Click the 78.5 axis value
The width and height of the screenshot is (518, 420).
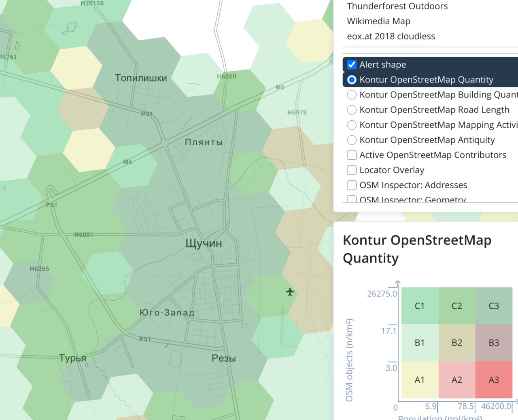pyautogui.click(x=466, y=406)
